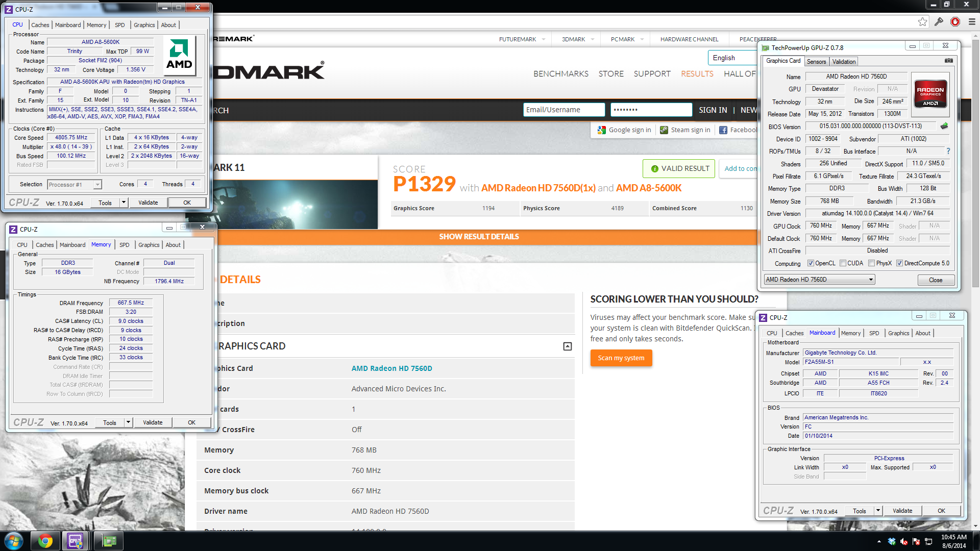Bookmark this page with the star icon

922,22
